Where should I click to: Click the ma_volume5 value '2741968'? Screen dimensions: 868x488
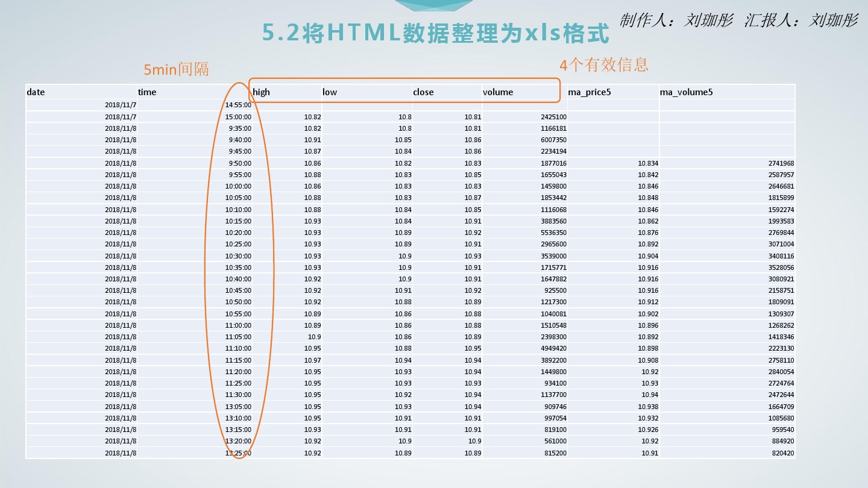click(781, 163)
